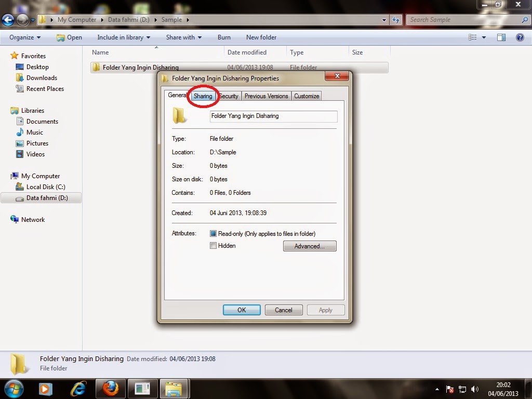This screenshot has width=532, height=399.
Task: Launch Firefox from the taskbar
Action: [110, 388]
